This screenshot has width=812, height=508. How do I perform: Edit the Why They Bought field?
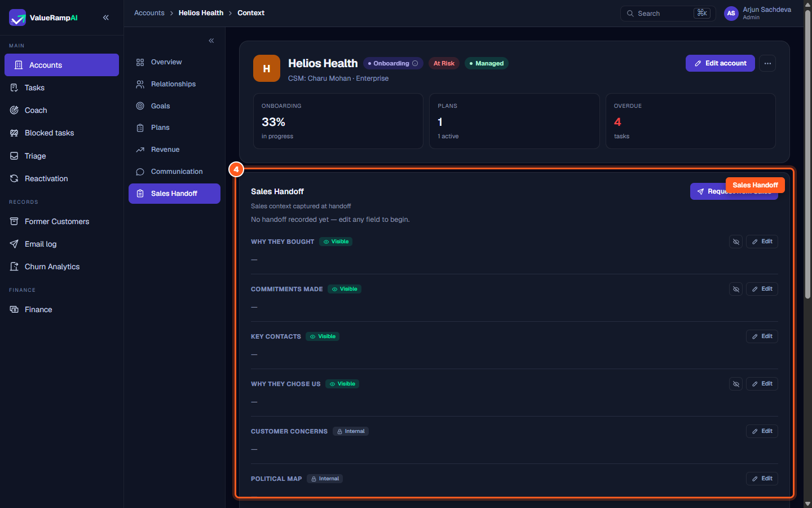pos(762,242)
